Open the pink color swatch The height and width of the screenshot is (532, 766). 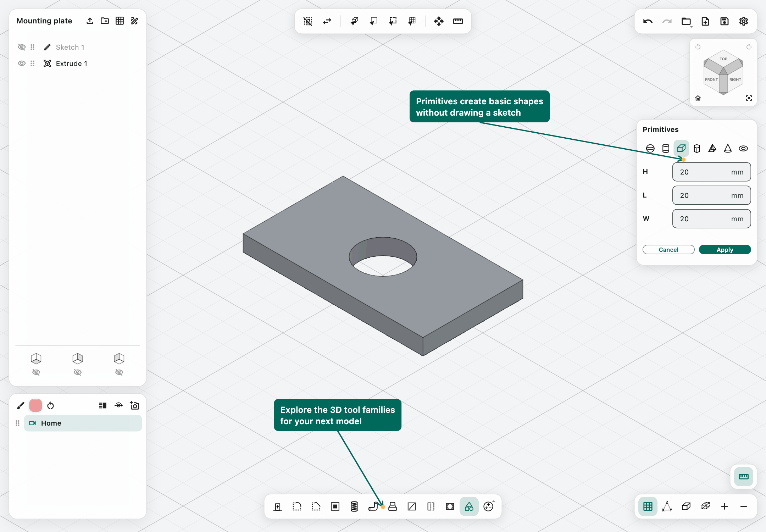pyautogui.click(x=35, y=405)
